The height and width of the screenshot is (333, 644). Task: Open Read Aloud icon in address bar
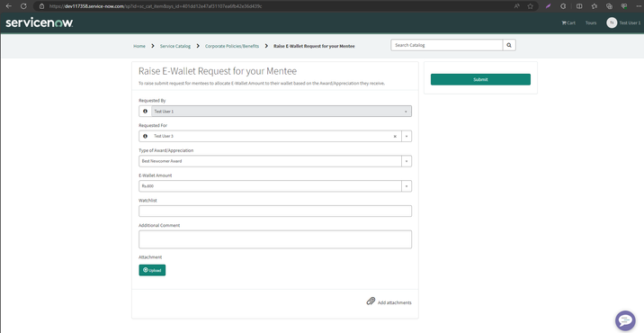click(516, 6)
